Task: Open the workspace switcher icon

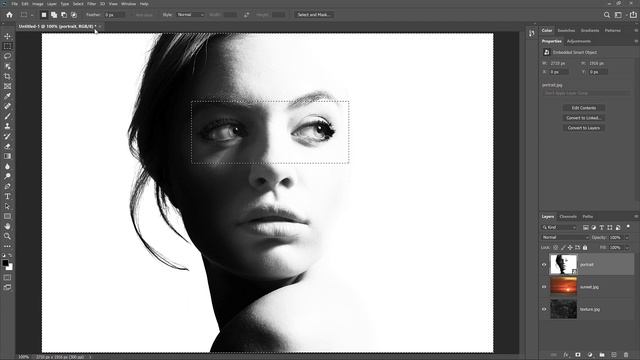Action: [618, 15]
